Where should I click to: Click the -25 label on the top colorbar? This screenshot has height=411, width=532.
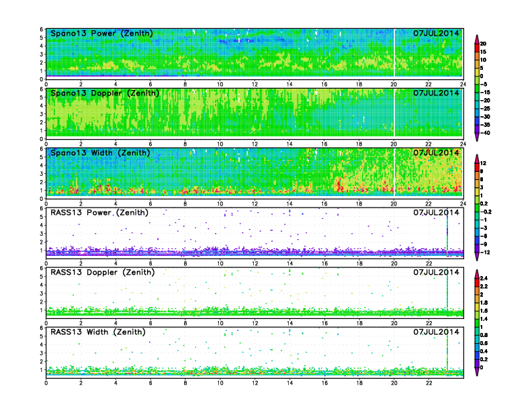coord(485,109)
